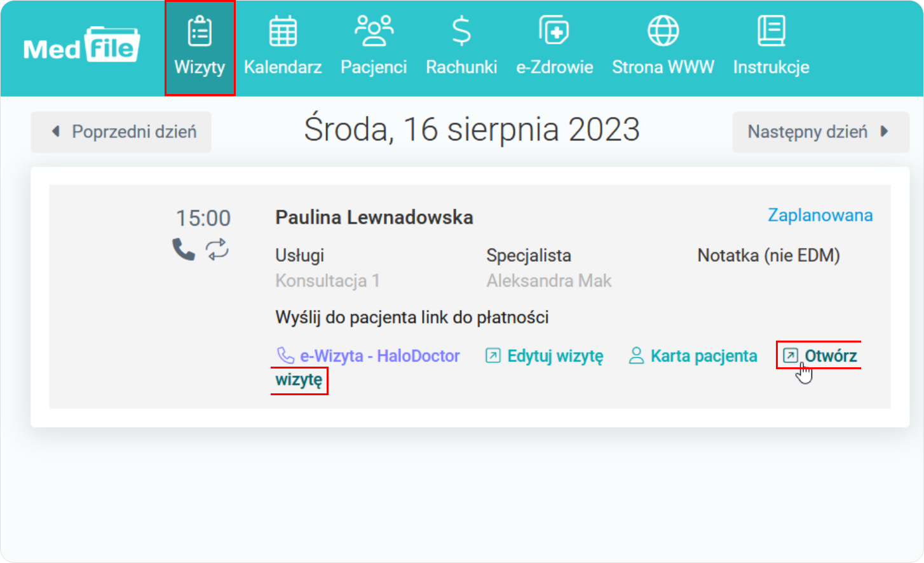924x563 pixels.
Task: Open the Instrukcje book icon
Action: pos(771,31)
